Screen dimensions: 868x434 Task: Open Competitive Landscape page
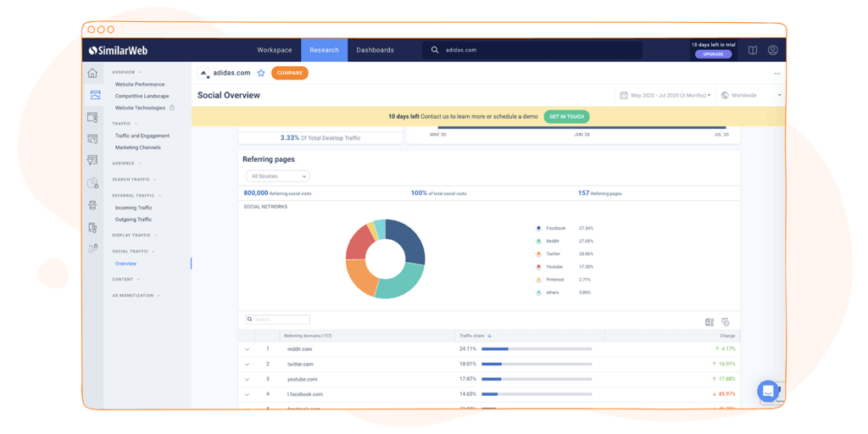coord(142,96)
